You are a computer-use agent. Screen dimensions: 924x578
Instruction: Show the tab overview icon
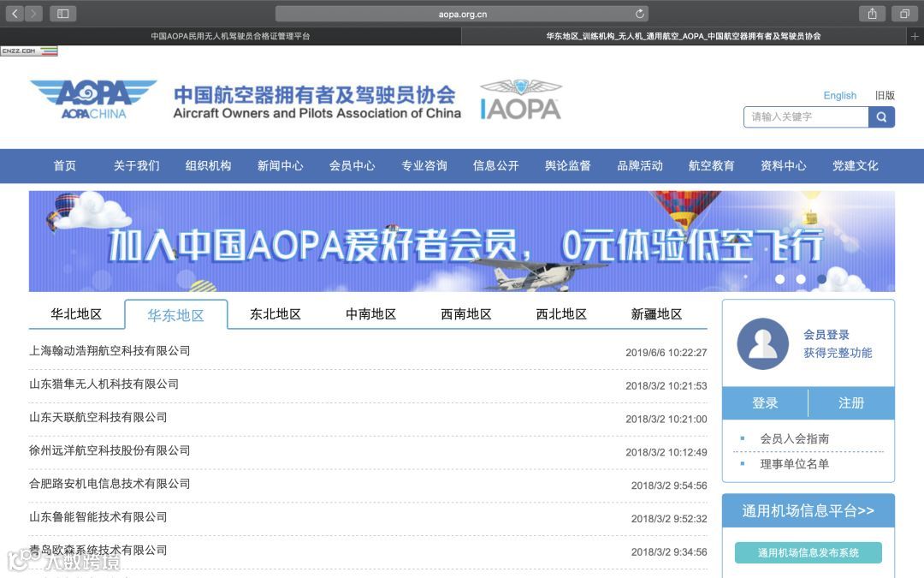(x=904, y=14)
